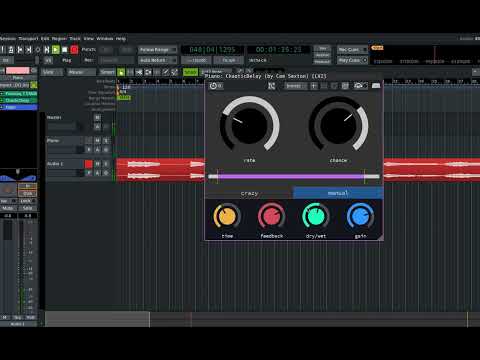The width and height of the screenshot is (480, 360).
Task: Click the red feedback knob
Action: [x=272, y=216]
